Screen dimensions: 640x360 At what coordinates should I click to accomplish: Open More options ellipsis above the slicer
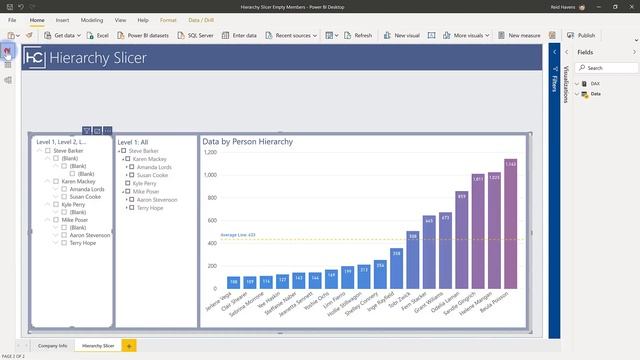tap(107, 131)
